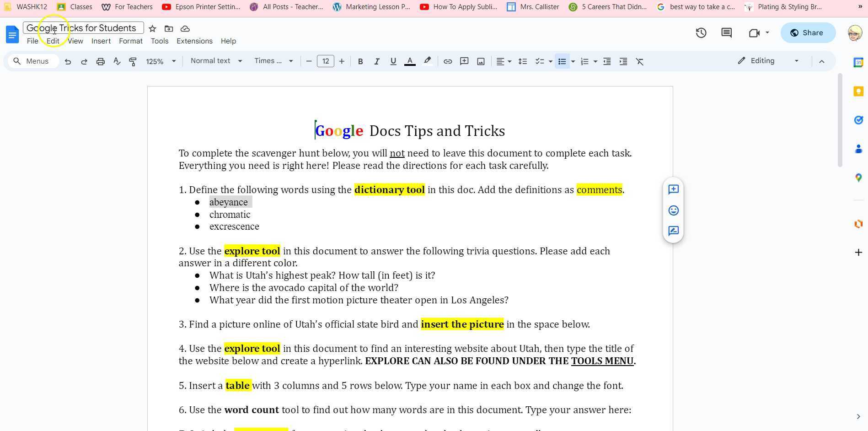Viewport: 868px width, 431px height.
Task: Open the Google Keep side panel
Action: point(858,91)
